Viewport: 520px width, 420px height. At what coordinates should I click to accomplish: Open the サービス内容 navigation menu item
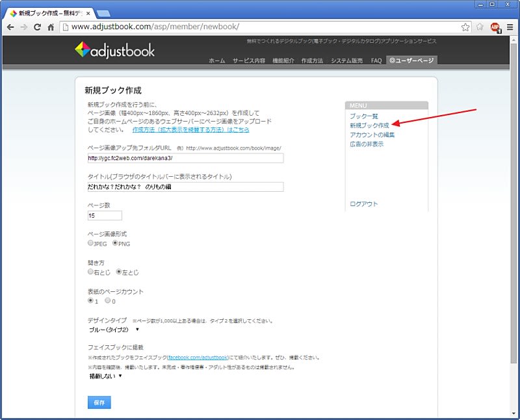(248, 60)
